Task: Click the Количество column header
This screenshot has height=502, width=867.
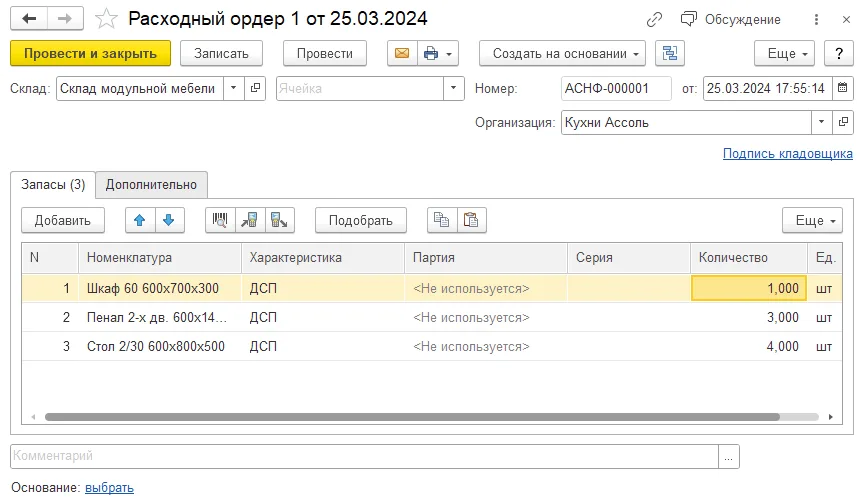Action: (749, 258)
